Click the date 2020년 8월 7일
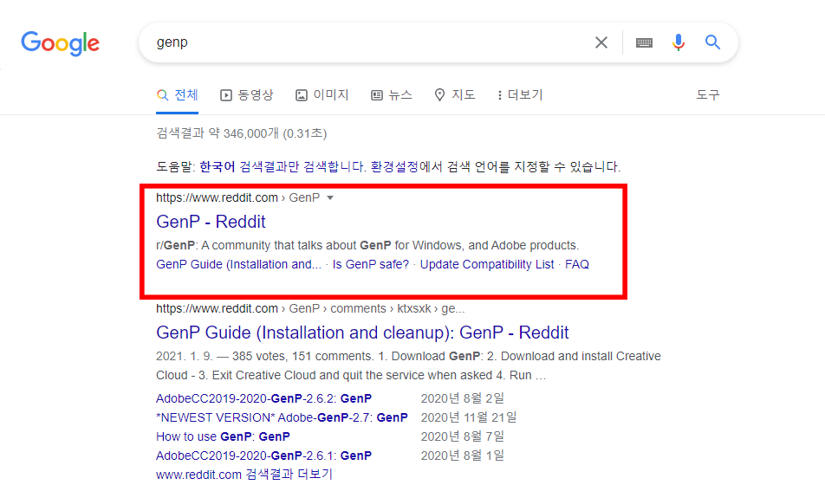Screen dimensions: 825x504 (x=463, y=436)
